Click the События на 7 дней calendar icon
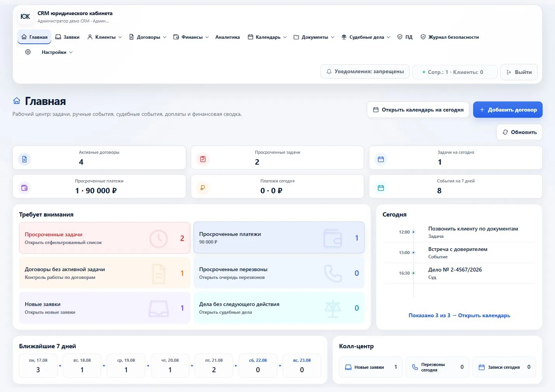The width and height of the screenshot is (555, 392). pyautogui.click(x=381, y=188)
